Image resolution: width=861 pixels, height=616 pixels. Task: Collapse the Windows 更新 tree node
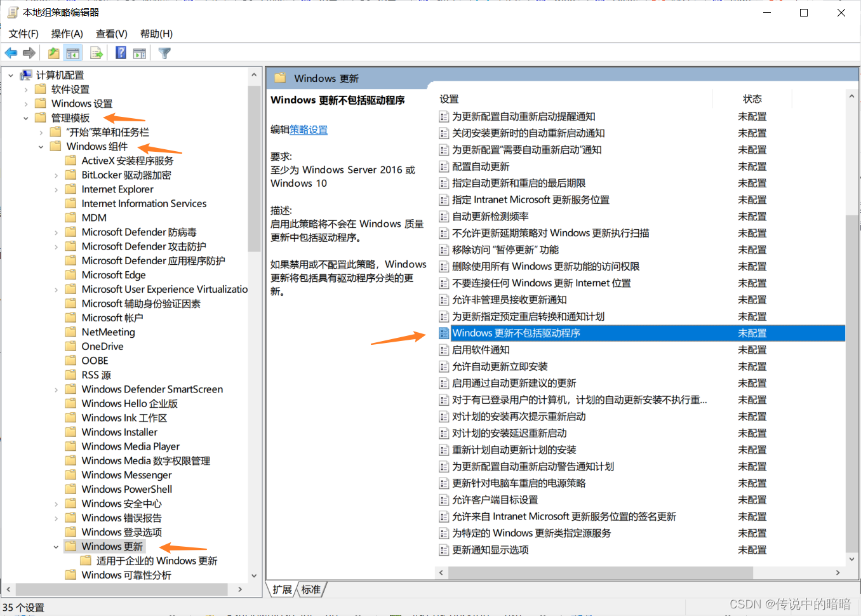(x=57, y=547)
